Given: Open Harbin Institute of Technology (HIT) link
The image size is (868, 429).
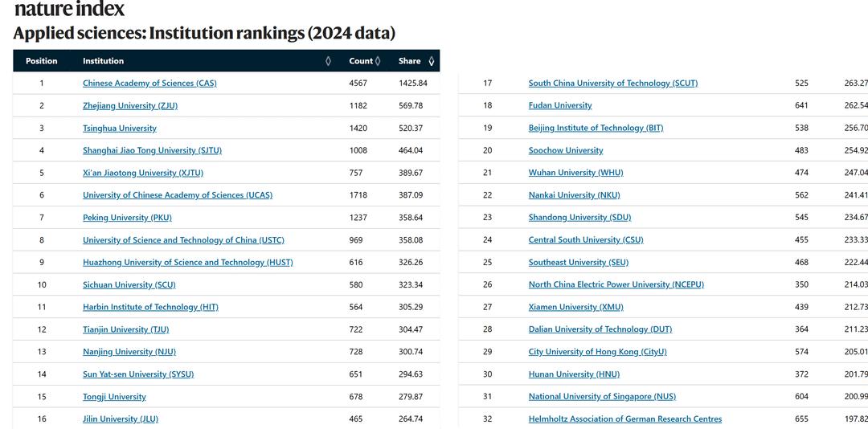Looking at the screenshot, I should (151, 307).
